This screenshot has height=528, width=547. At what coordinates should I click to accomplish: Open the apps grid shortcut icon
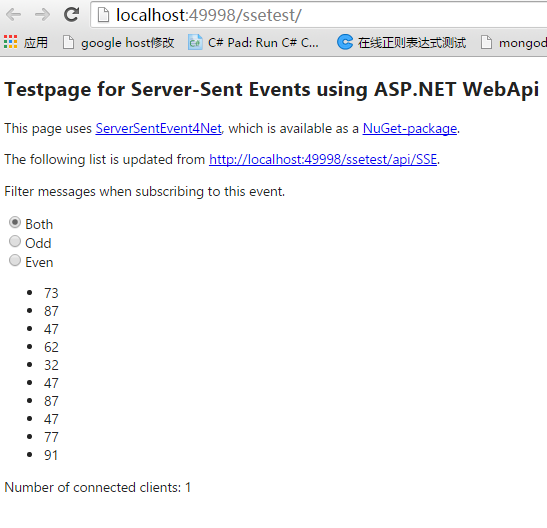[10, 42]
